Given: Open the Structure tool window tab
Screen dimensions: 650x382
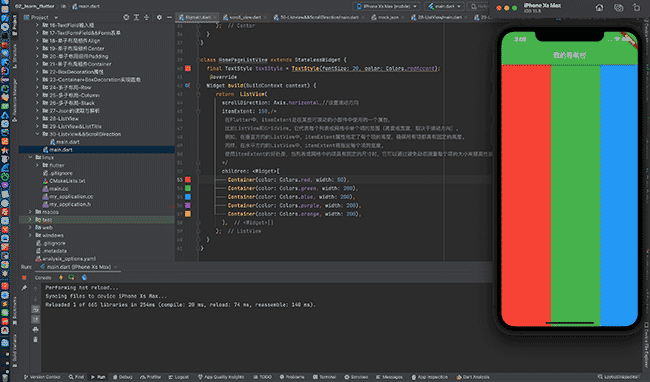Looking at the screenshot, I should (15, 57).
